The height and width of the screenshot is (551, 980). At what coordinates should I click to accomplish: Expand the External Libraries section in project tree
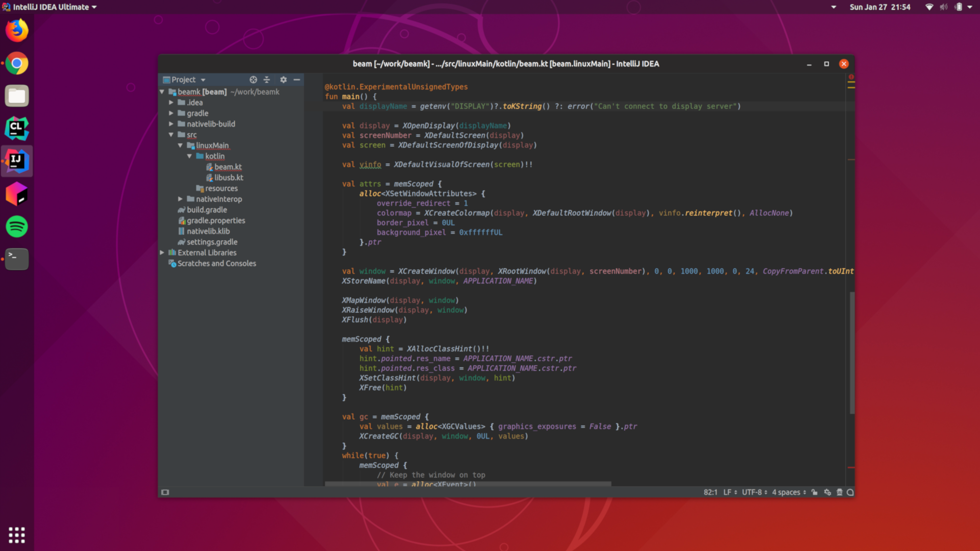click(x=164, y=252)
